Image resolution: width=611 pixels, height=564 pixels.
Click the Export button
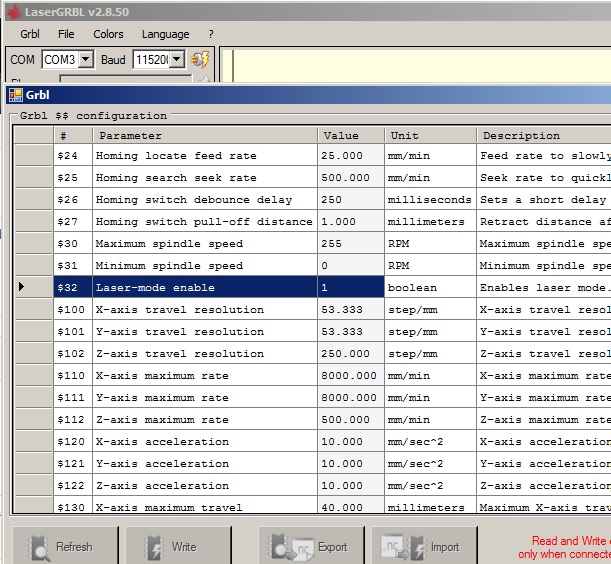pos(312,546)
